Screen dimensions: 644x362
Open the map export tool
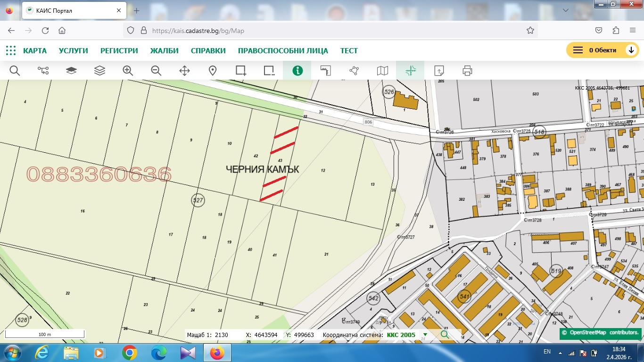pyautogui.click(x=438, y=71)
